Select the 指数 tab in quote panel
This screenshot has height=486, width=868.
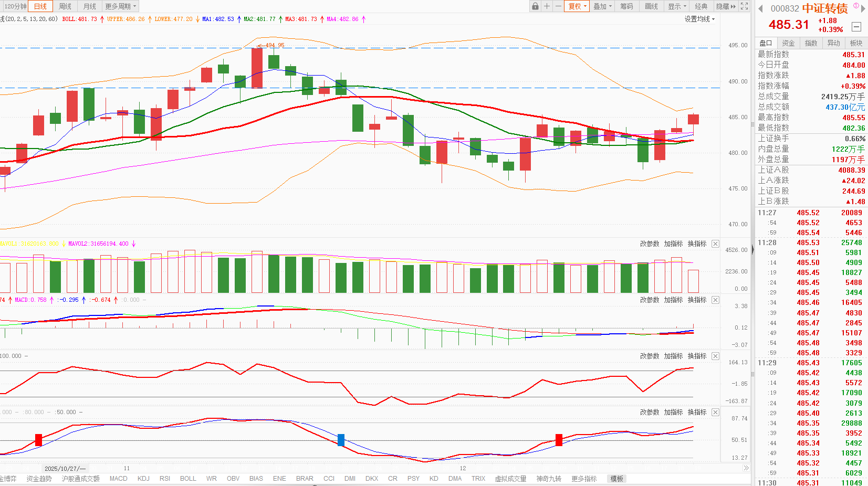tap(811, 43)
